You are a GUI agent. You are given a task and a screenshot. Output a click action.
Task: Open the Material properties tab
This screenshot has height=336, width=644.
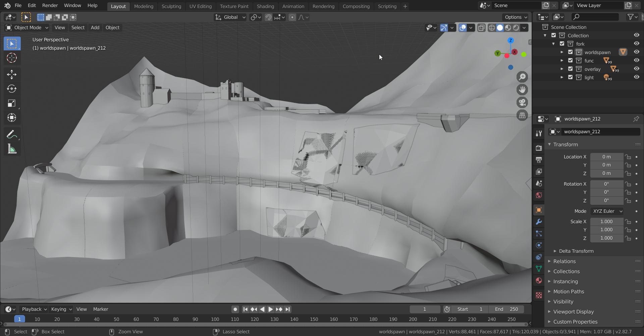(539, 281)
